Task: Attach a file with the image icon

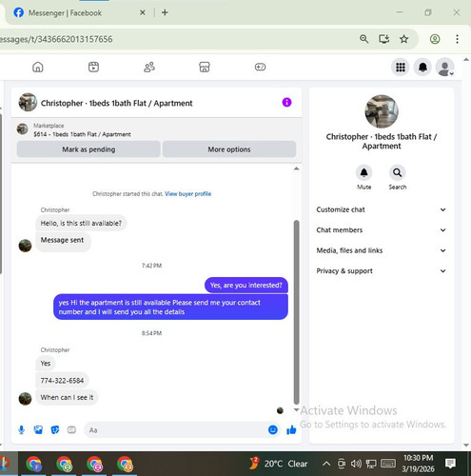Action: click(38, 430)
